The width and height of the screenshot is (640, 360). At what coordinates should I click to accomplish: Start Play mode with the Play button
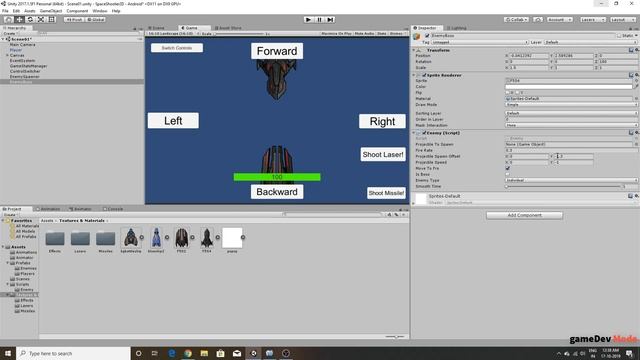[309, 20]
